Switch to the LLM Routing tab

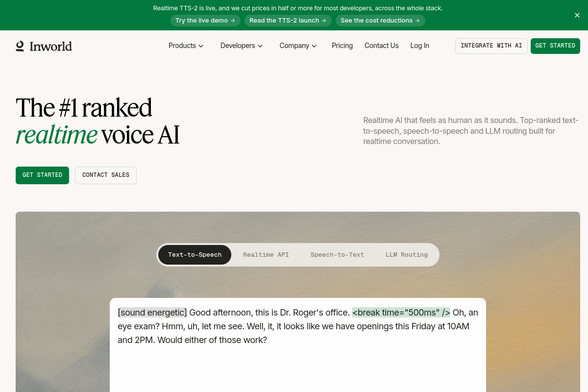pos(407,255)
